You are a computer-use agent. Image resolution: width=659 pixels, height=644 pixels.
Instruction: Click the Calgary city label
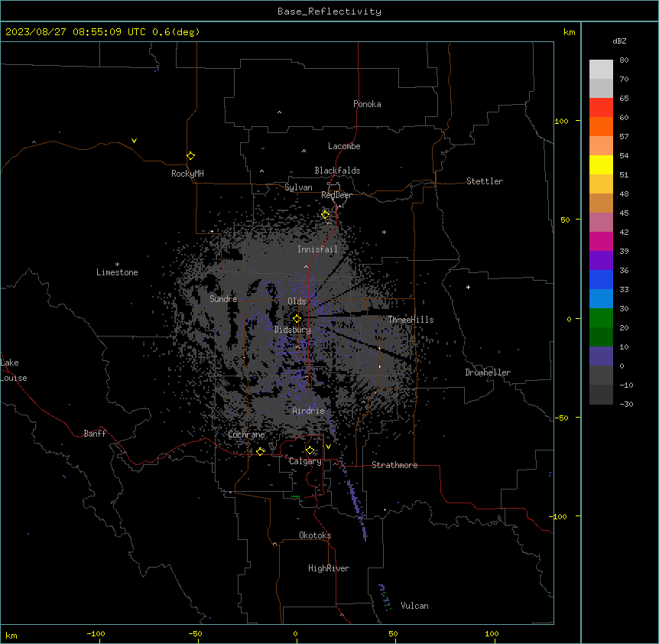(x=306, y=461)
